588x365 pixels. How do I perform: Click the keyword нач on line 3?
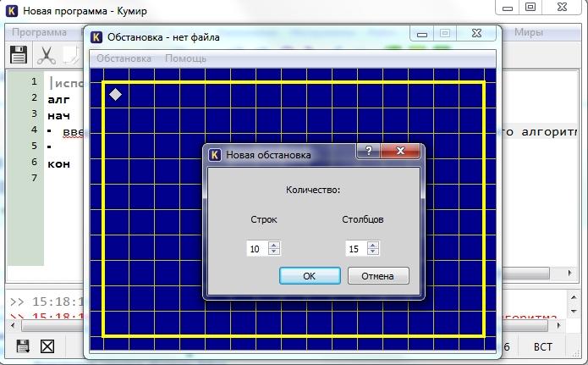[59, 116]
